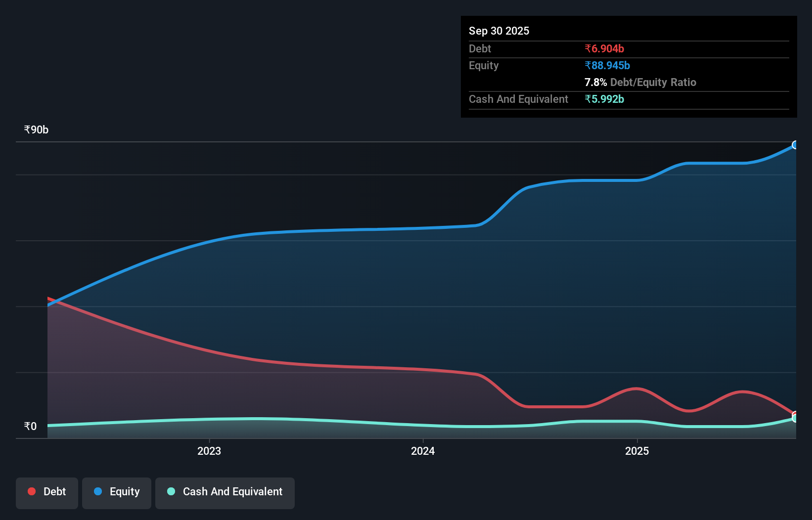
Task: Click the red Debt legend dot icon
Action: click(x=31, y=491)
